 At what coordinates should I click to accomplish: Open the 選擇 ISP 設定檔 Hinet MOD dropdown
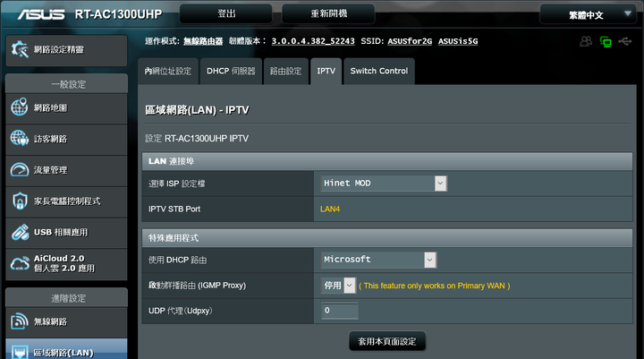[384, 183]
